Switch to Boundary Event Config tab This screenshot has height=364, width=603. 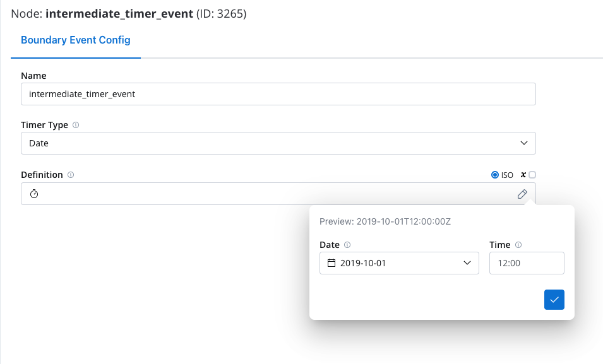point(75,40)
